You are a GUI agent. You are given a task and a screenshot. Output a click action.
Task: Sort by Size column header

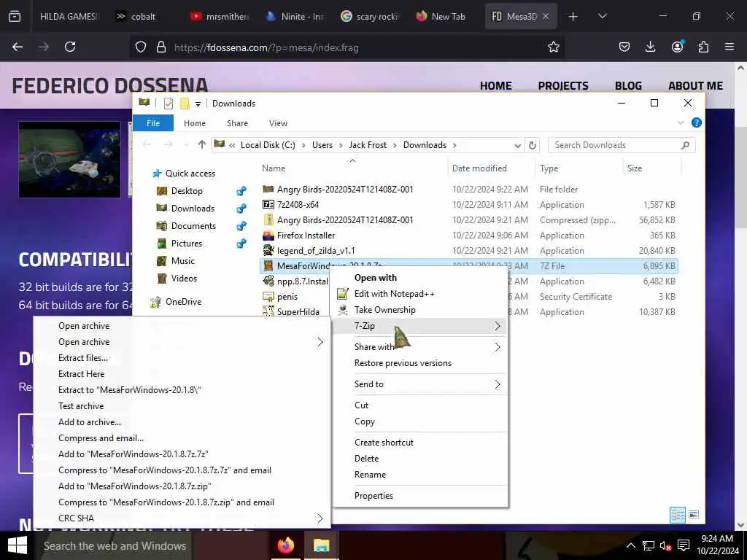635,168
